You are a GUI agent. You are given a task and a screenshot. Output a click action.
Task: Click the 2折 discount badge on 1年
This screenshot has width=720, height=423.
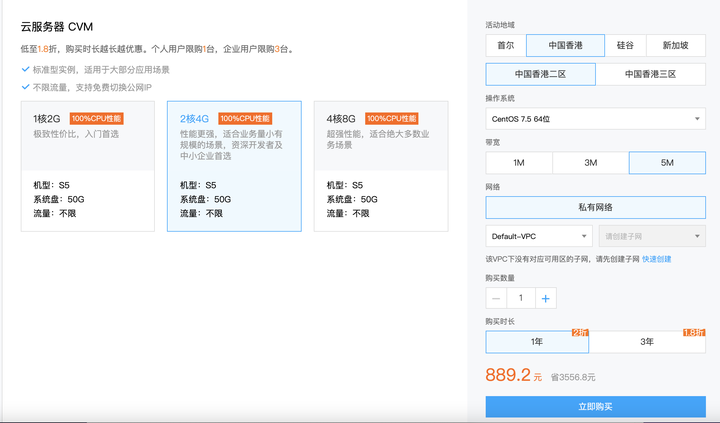pyautogui.click(x=580, y=333)
